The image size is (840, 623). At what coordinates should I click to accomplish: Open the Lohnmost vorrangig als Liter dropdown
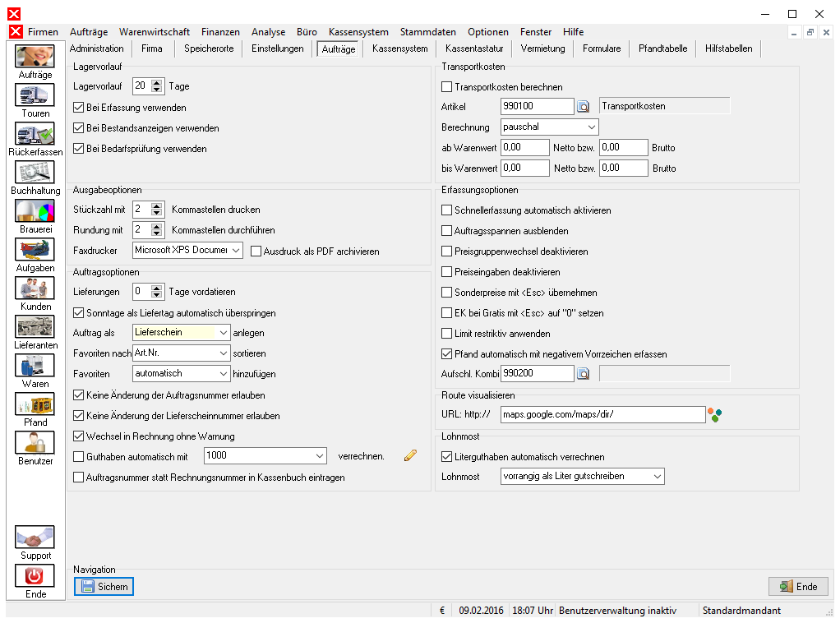[583, 476]
